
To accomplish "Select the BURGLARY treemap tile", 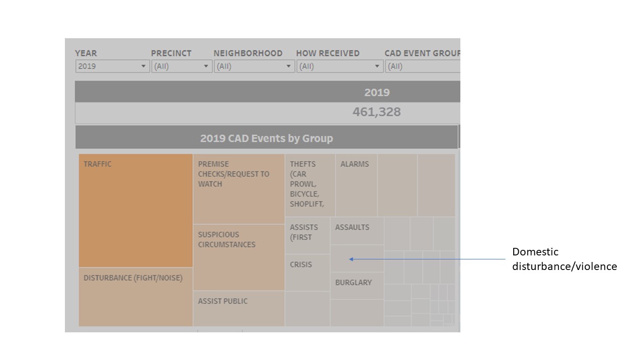I will 357,286.
